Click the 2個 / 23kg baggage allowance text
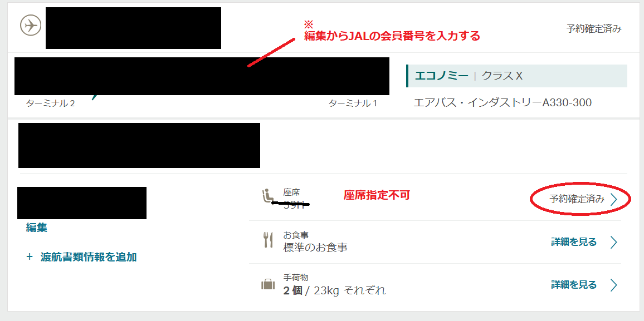Image resolution: width=644 pixels, height=321 pixels. [x=334, y=290]
